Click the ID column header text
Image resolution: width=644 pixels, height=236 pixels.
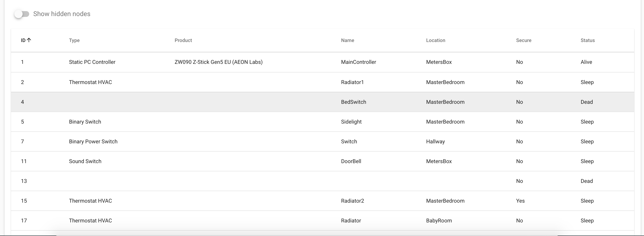(23, 40)
